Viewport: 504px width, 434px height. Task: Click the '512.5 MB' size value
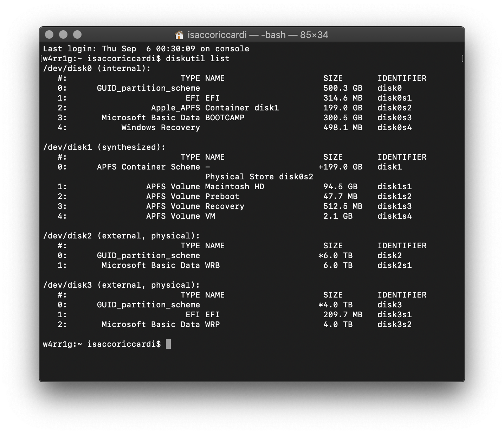click(343, 206)
